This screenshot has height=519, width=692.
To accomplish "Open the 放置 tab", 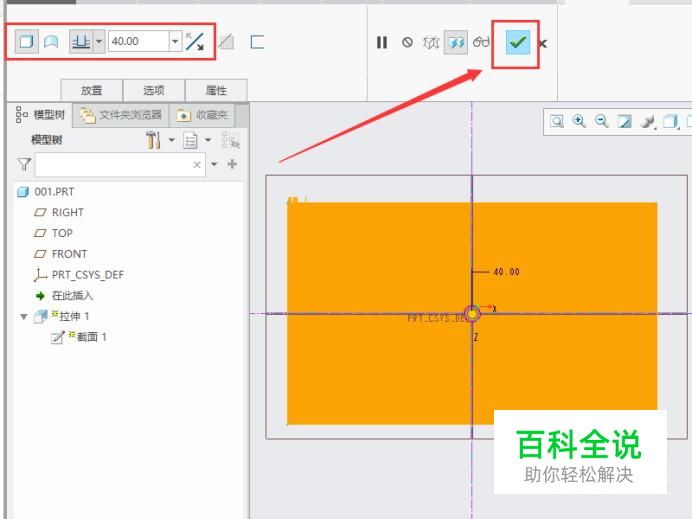I will [91, 90].
